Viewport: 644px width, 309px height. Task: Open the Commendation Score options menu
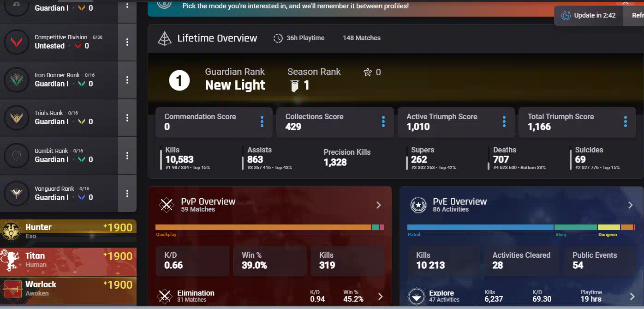pyautogui.click(x=262, y=122)
